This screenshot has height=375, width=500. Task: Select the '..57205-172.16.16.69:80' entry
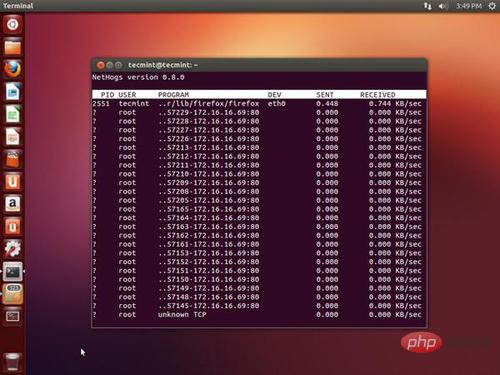209,200
